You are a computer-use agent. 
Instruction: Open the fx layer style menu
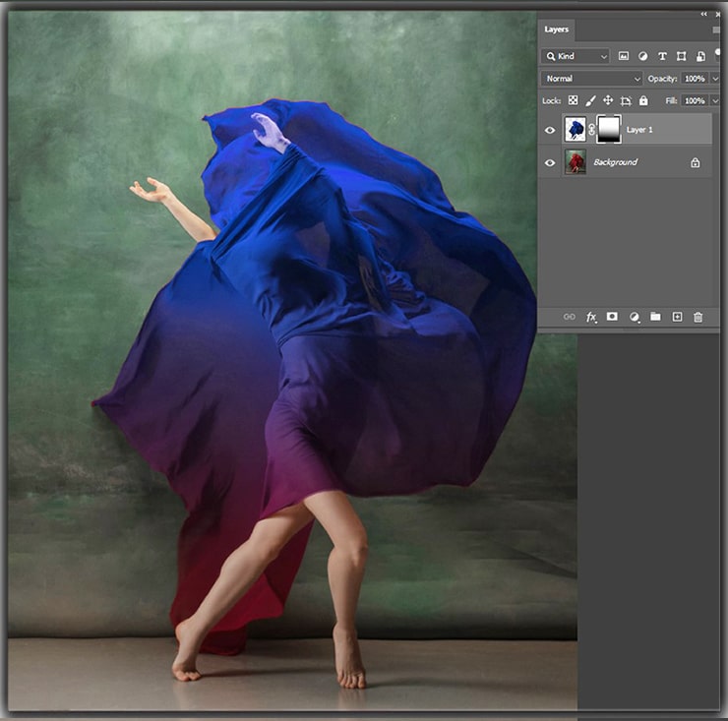pyautogui.click(x=591, y=317)
